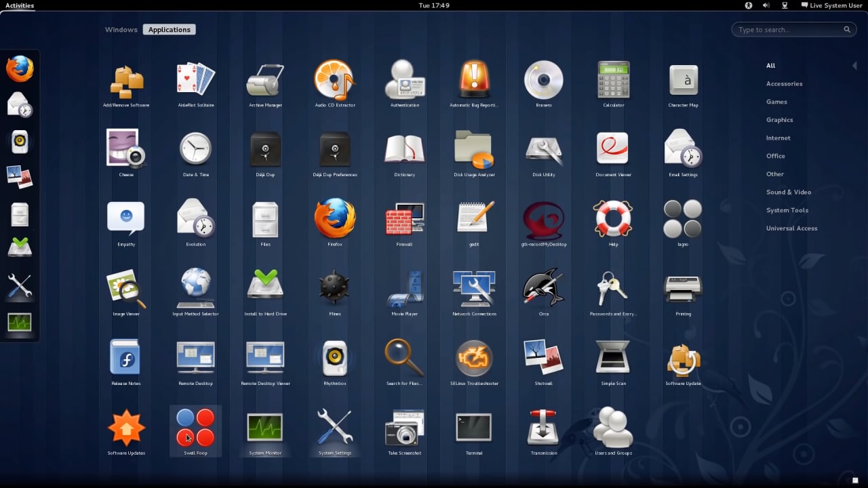Switch to the Windows tab
868x488 pixels.
(121, 30)
